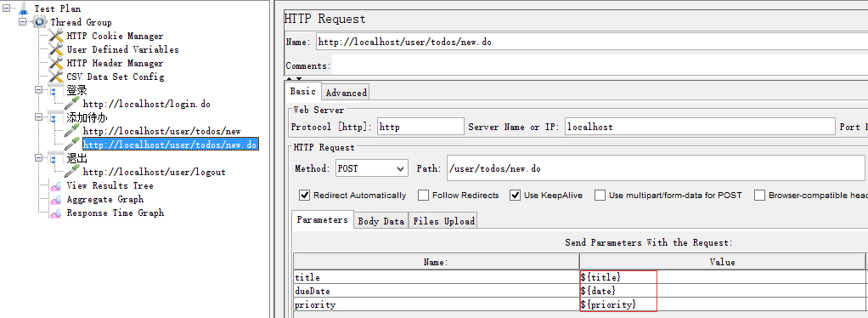Select http://localhost/login.do request
The image size is (868, 318).
coord(147,104)
